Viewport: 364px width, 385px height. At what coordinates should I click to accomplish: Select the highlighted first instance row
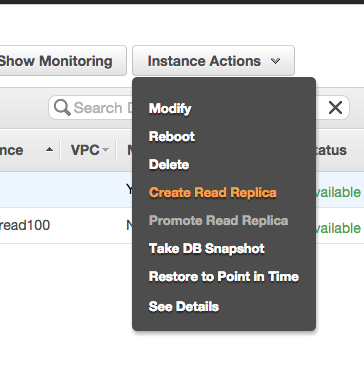[182, 190]
